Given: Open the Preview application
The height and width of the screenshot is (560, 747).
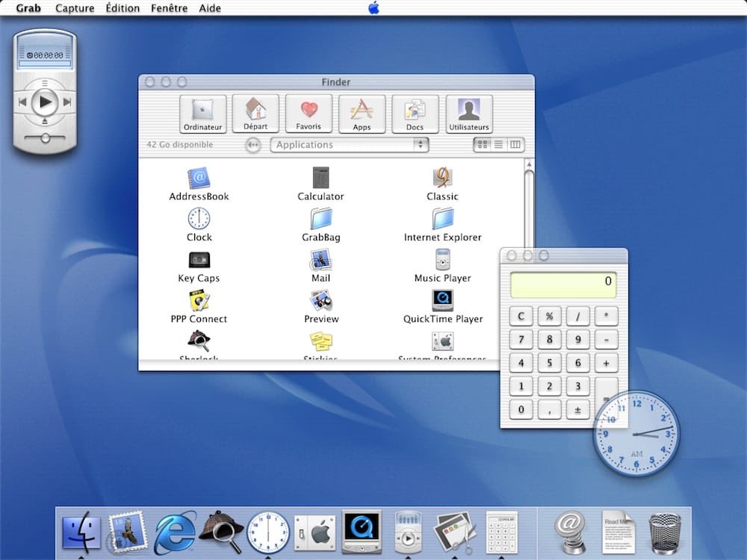Looking at the screenshot, I should [x=320, y=300].
